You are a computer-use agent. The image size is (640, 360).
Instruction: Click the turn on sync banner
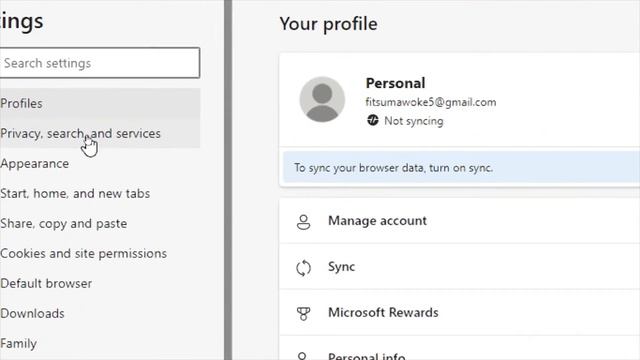tap(461, 168)
